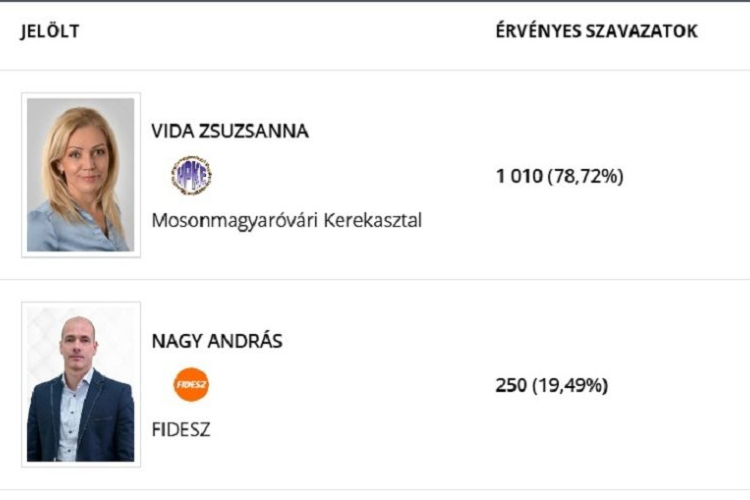The height and width of the screenshot is (500, 750).
Task: Click the word Kerekasztal in the party label
Action: tap(372, 220)
